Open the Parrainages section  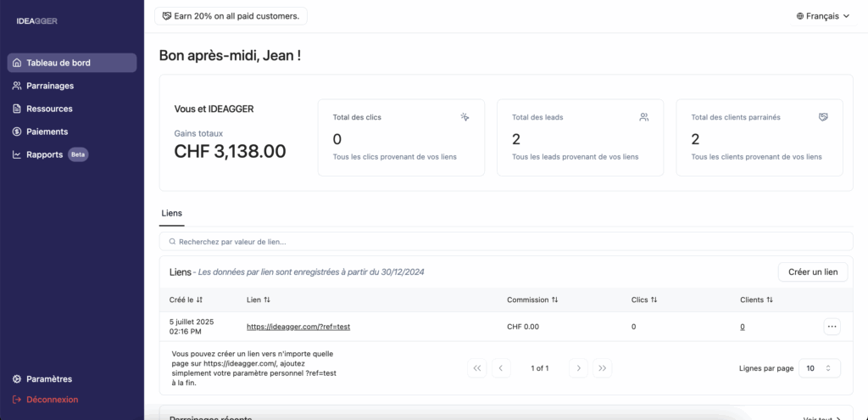pos(72,86)
